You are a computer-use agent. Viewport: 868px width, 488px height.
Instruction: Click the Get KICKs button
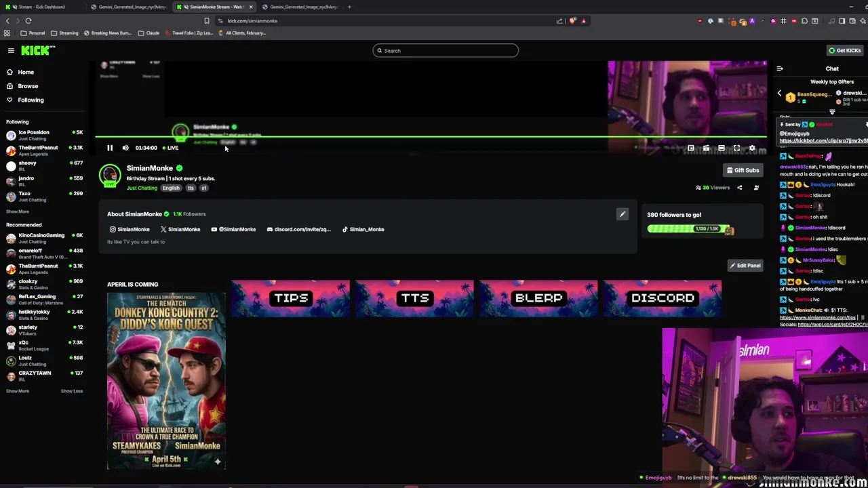(844, 50)
